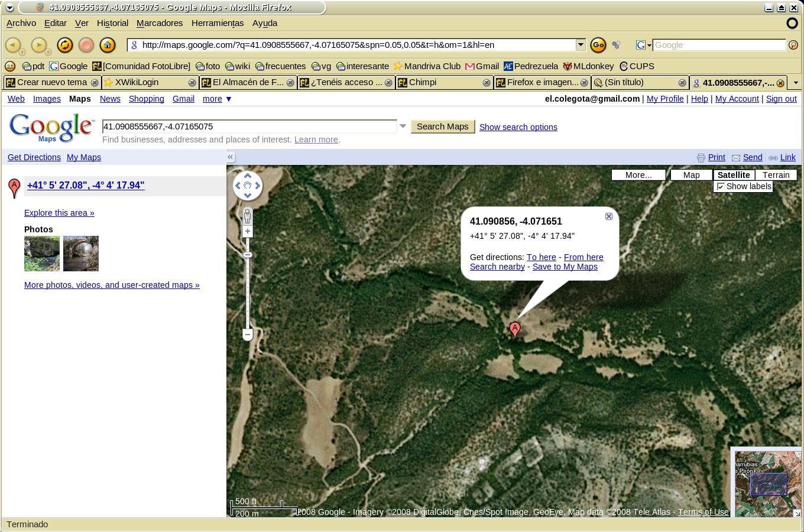Click the second photo thumbnail of stone bridge

click(81, 254)
